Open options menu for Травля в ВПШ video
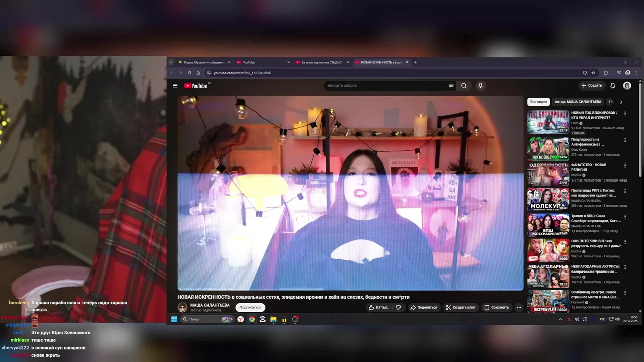The width and height of the screenshot is (644, 362). [625, 217]
